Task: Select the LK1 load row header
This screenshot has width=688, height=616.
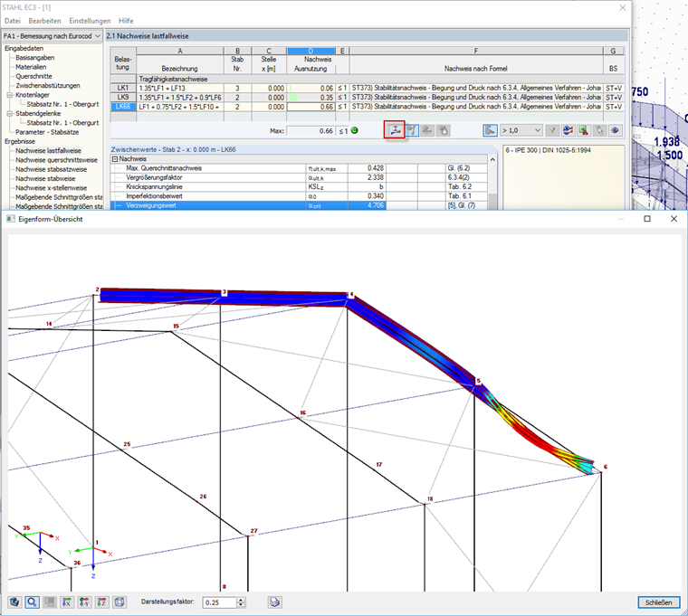Action: pyautogui.click(x=123, y=88)
